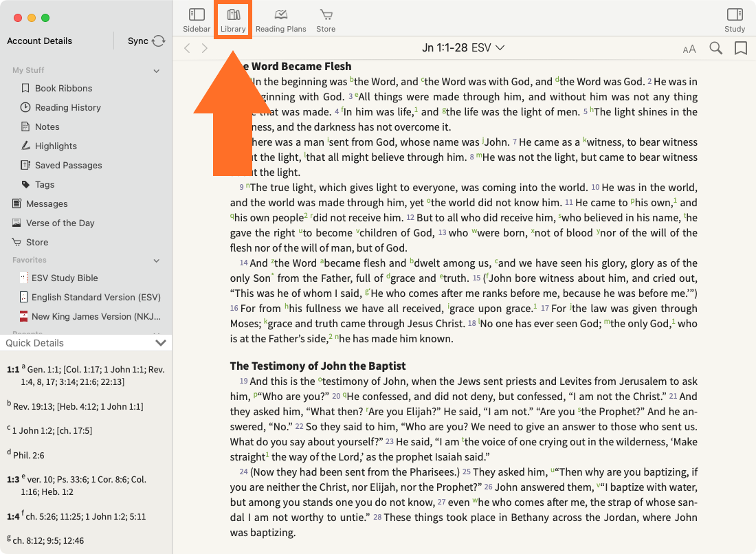Screen dimensions: 756x554
Task: Open the text size settings icon
Action: tap(689, 48)
